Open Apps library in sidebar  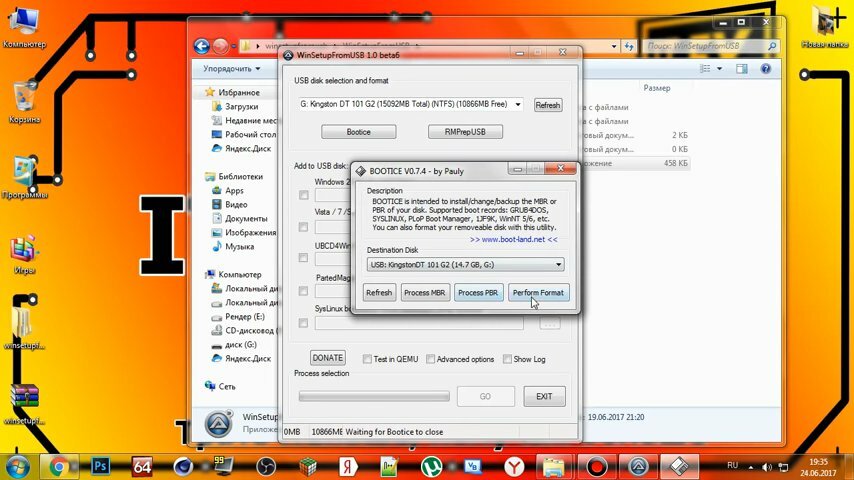[x=234, y=190]
